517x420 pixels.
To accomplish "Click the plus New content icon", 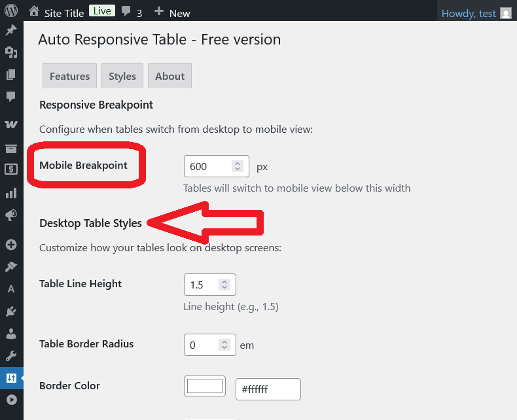I will click(159, 11).
